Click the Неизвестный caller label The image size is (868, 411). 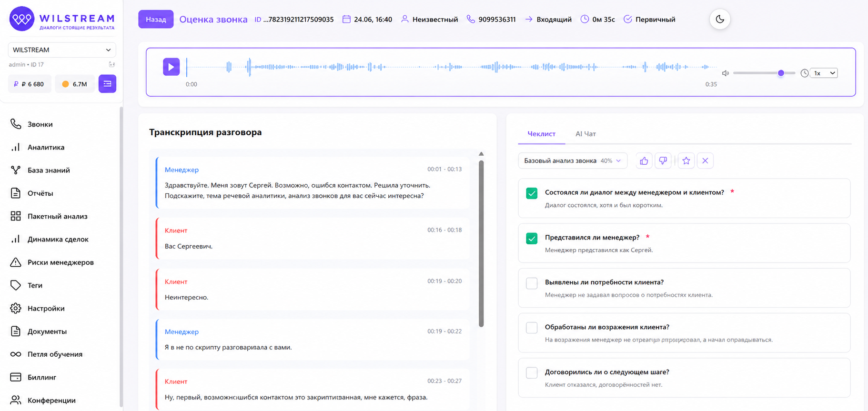tap(435, 20)
